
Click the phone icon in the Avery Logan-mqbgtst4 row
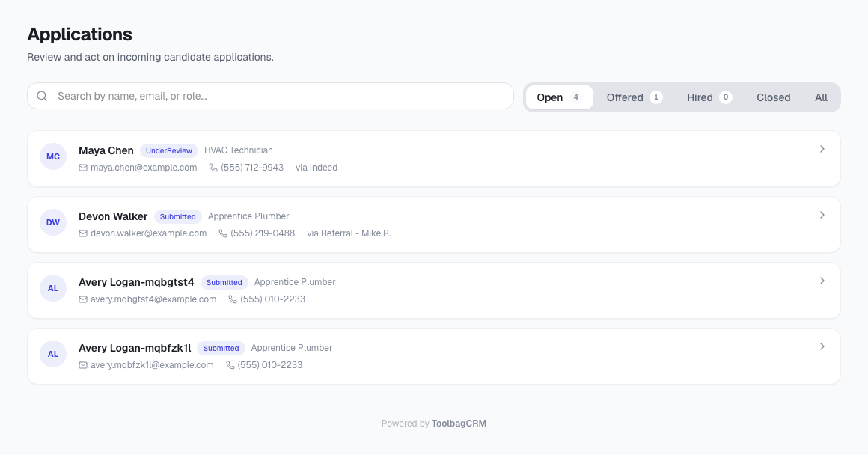pyautogui.click(x=233, y=299)
